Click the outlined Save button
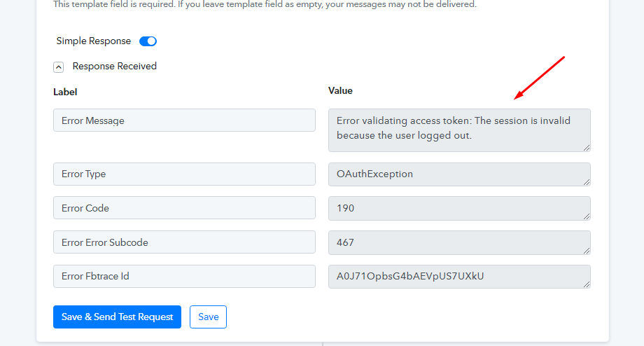The width and height of the screenshot is (644, 346). click(x=208, y=317)
